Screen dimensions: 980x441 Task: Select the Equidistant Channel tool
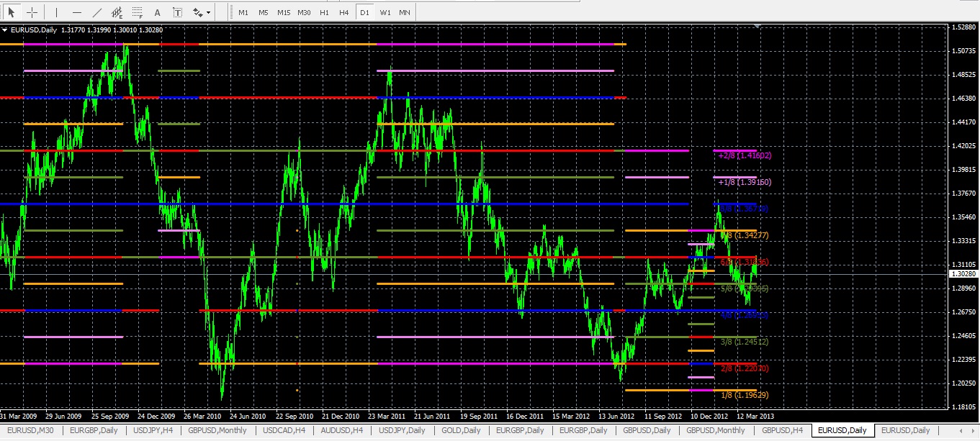(117, 12)
